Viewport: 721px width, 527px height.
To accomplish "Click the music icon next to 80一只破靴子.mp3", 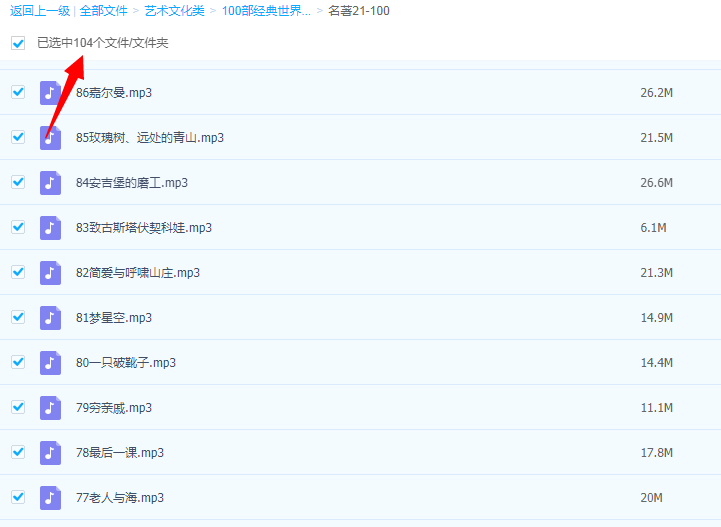I will coord(50,363).
